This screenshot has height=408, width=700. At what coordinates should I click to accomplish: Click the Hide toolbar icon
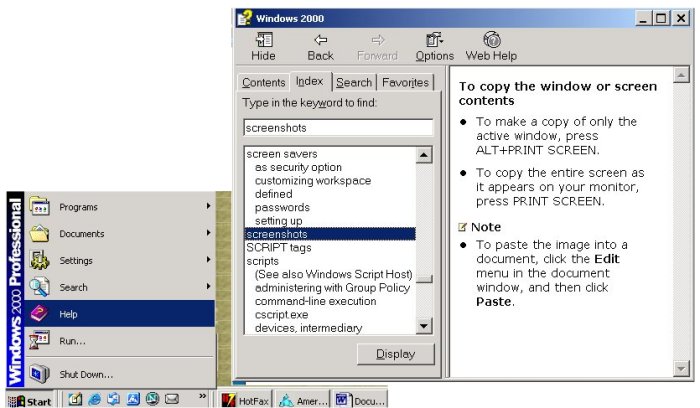click(264, 46)
